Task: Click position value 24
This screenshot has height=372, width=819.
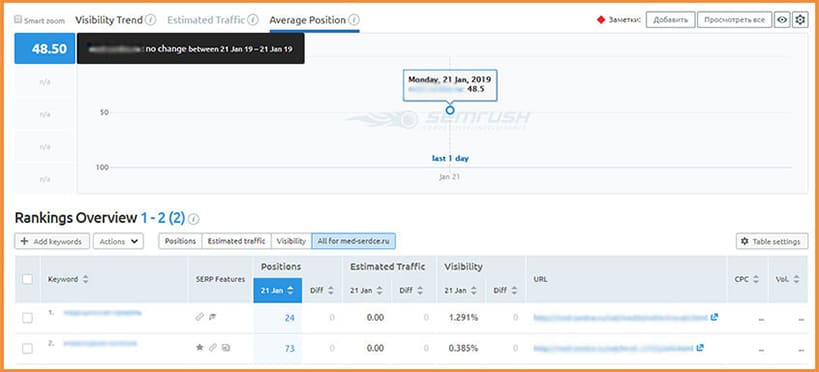Action: tap(289, 318)
